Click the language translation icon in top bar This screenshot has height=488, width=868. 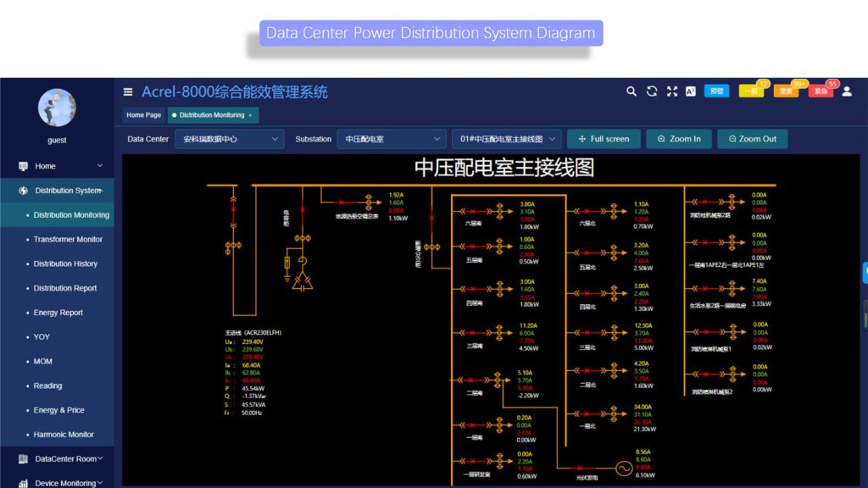click(688, 91)
